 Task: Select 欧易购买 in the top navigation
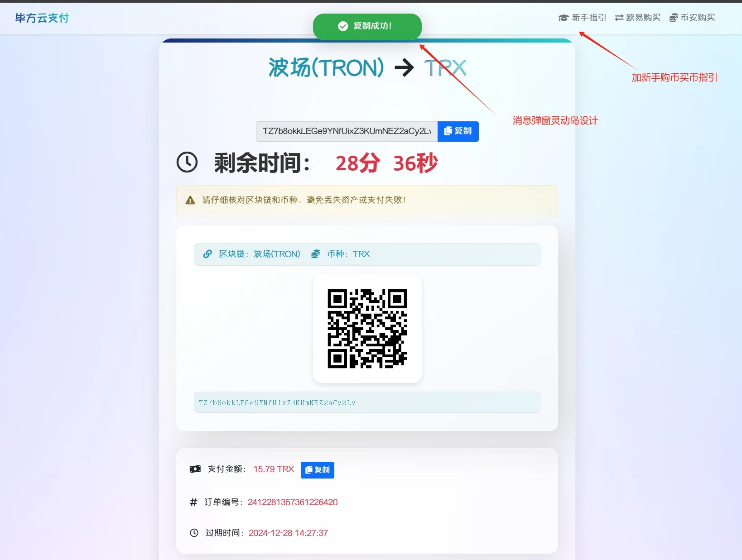(643, 18)
